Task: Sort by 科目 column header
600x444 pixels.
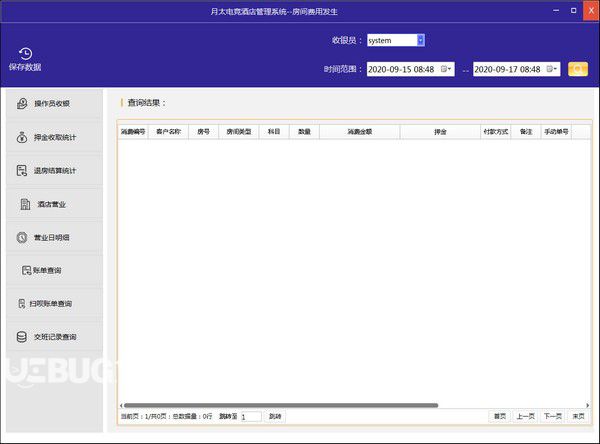Action: (274, 132)
